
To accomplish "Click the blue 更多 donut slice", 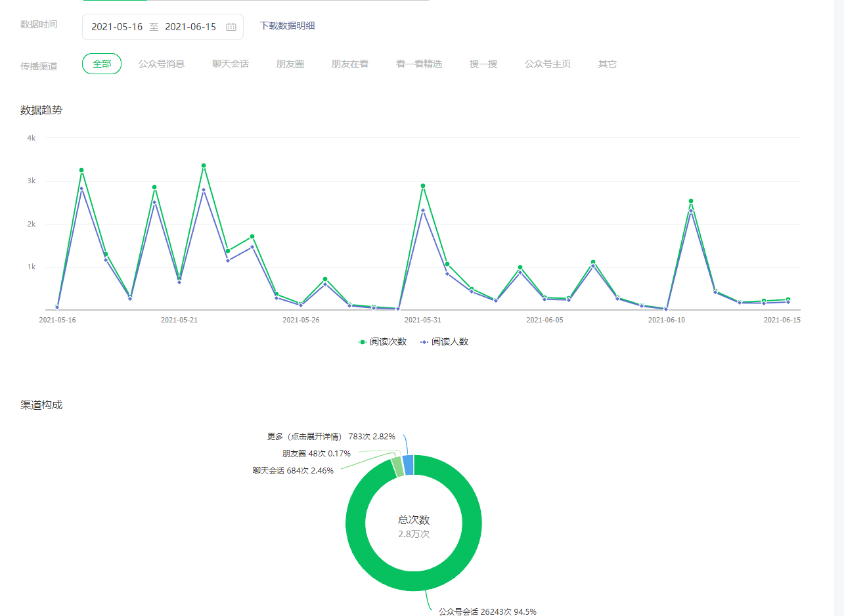I will click(408, 464).
